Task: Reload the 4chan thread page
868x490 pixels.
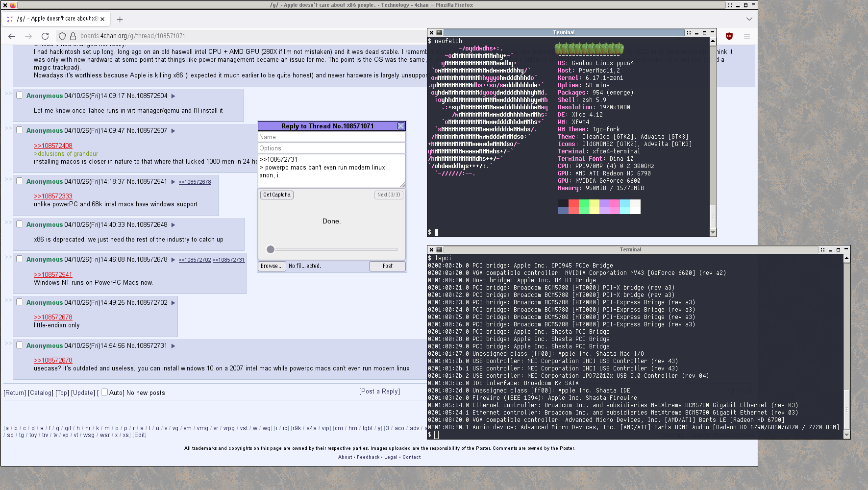Action: coord(45,36)
